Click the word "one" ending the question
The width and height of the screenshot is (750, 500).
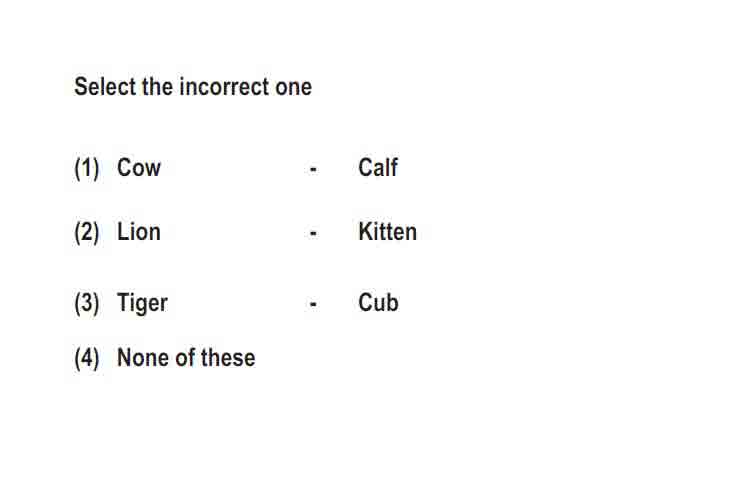294,88
